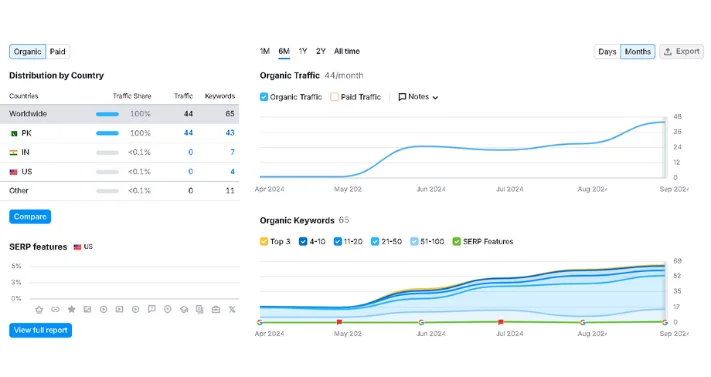
Task: Open IN keywords value 7
Action: tap(232, 152)
